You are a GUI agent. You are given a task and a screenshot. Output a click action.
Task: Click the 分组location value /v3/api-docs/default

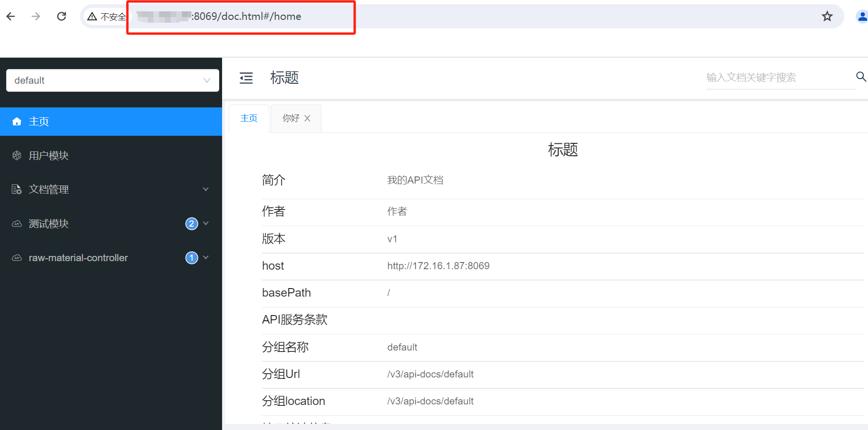(430, 401)
